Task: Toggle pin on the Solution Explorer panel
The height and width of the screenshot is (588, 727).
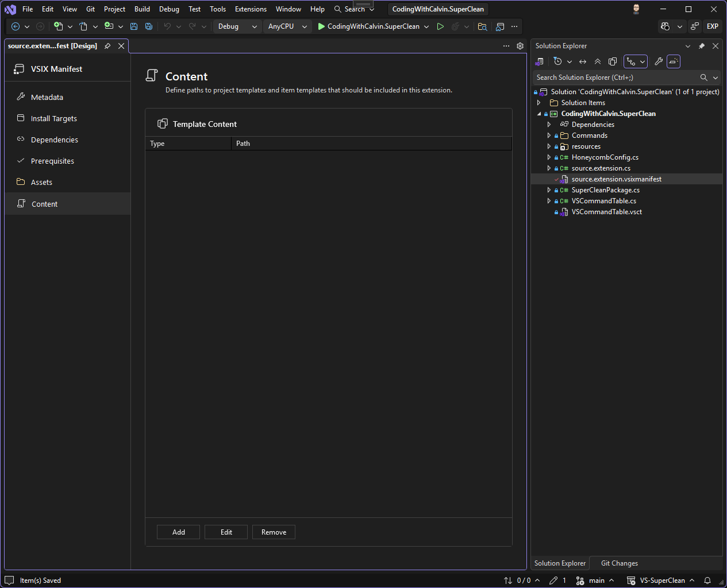Action: pos(702,46)
